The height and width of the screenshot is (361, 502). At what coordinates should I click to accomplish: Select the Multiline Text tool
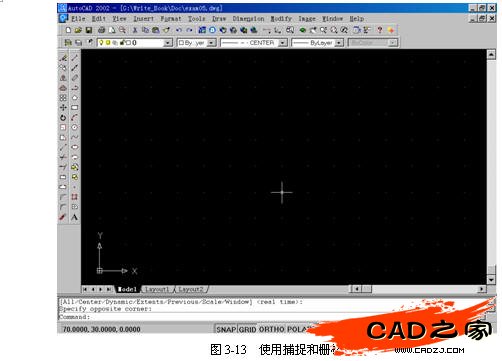(75, 217)
